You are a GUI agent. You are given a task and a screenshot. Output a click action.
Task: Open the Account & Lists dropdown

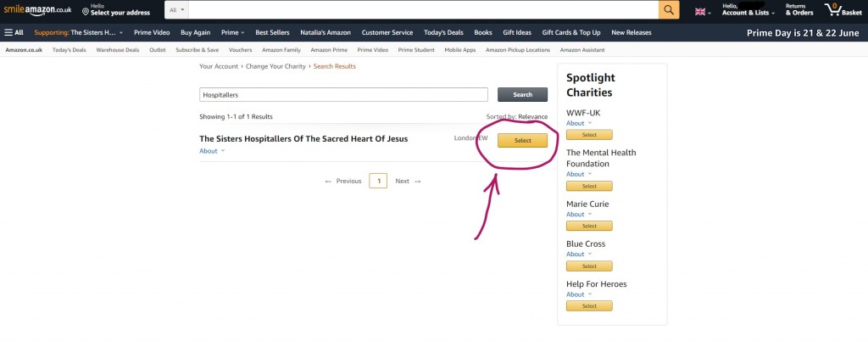point(748,13)
